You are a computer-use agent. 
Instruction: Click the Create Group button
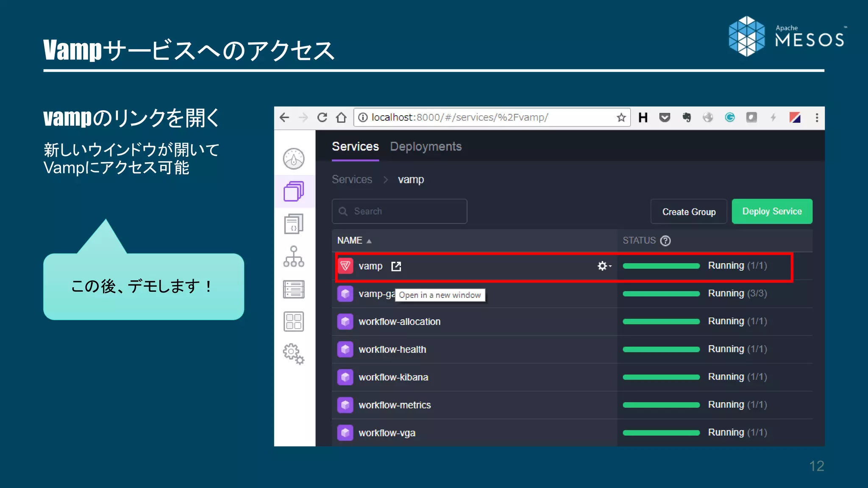pyautogui.click(x=689, y=211)
